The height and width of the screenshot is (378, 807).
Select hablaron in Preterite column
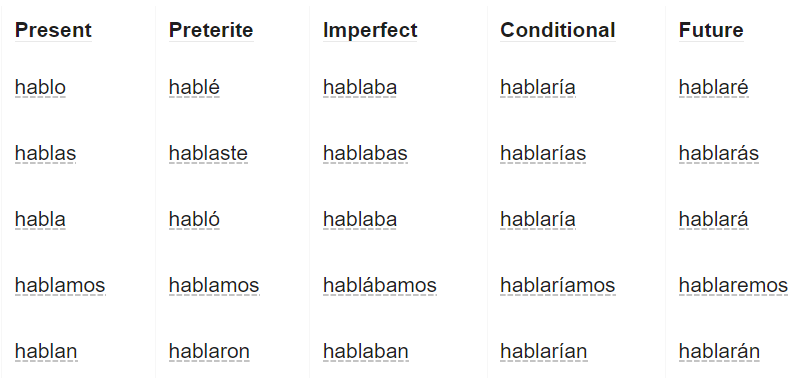(x=209, y=351)
